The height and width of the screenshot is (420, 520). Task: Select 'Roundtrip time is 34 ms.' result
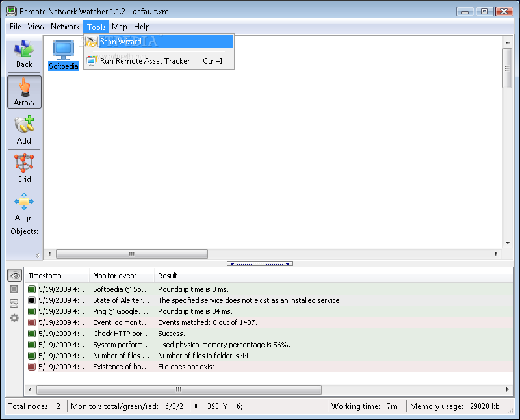[x=196, y=311]
